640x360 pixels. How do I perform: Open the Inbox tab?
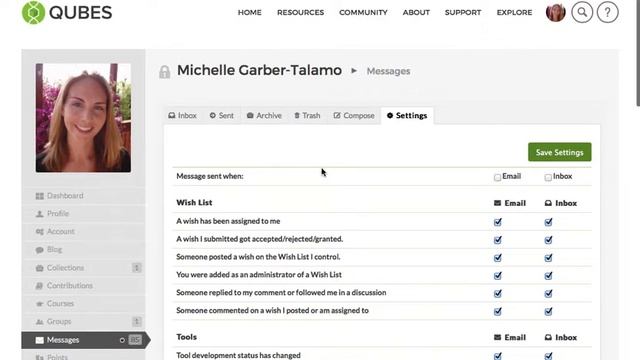tap(182, 116)
